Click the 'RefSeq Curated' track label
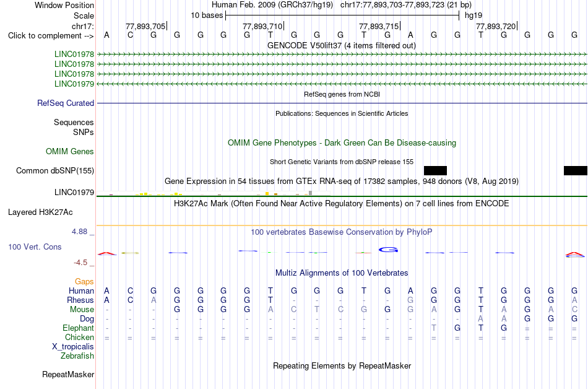 click(x=66, y=103)
